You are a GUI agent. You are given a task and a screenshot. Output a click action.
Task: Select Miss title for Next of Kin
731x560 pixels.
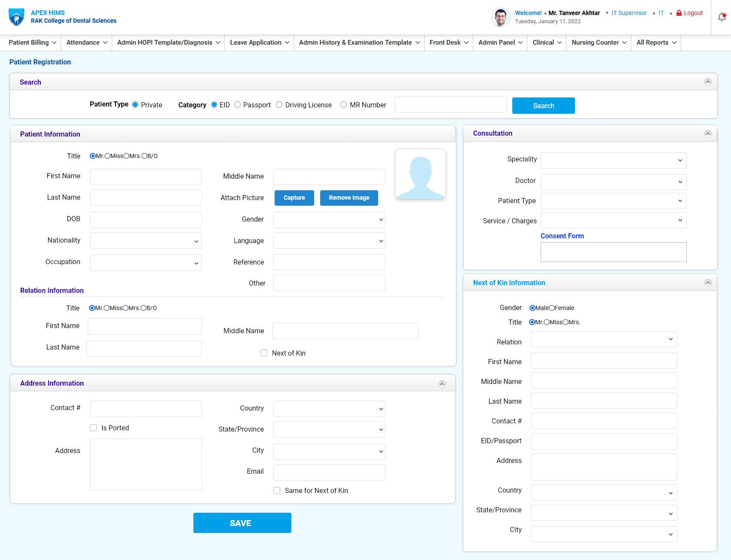point(547,322)
